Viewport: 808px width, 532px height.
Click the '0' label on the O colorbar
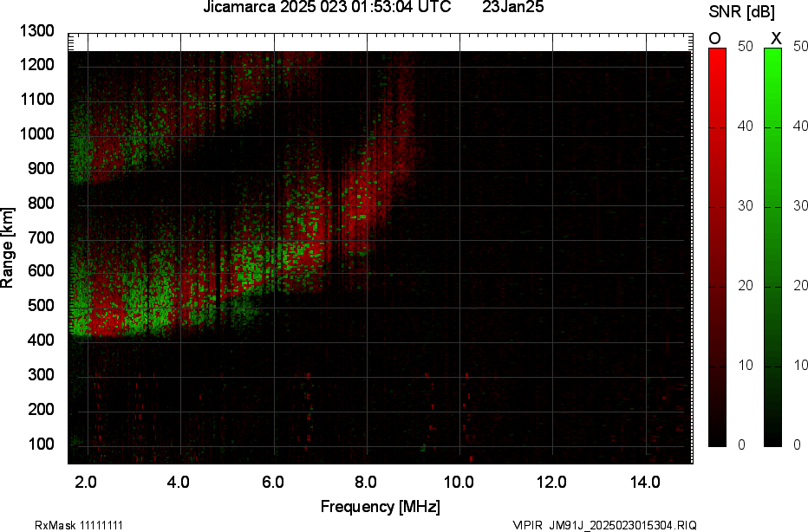pos(742,444)
